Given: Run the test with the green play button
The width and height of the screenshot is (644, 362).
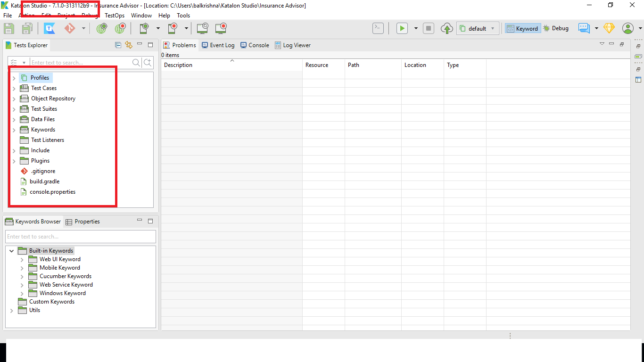Looking at the screenshot, I should 402,28.
